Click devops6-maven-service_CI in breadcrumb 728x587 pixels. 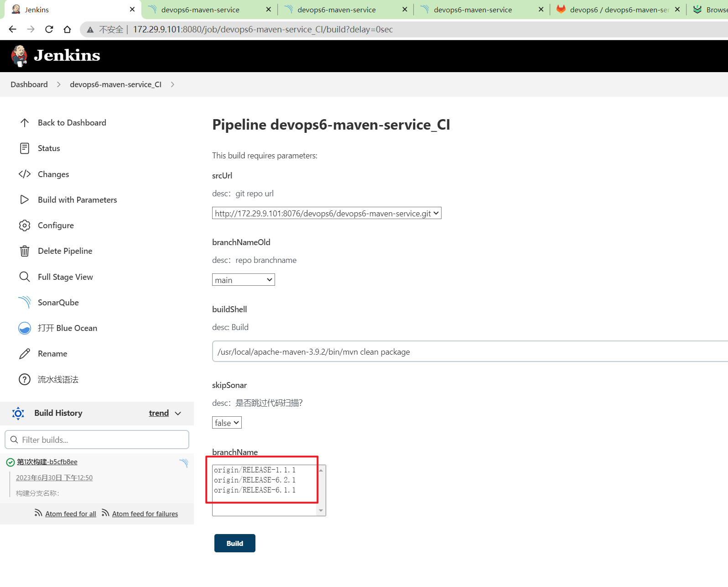[x=115, y=84]
